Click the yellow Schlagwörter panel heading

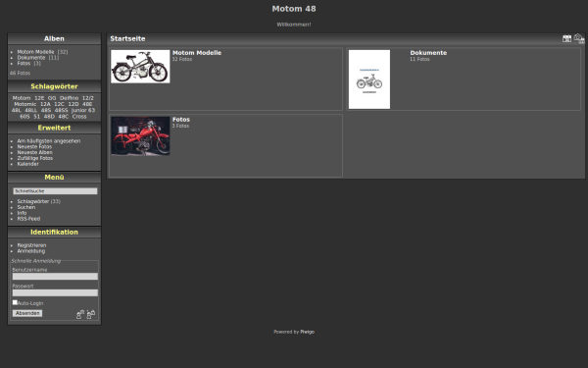[54, 86]
